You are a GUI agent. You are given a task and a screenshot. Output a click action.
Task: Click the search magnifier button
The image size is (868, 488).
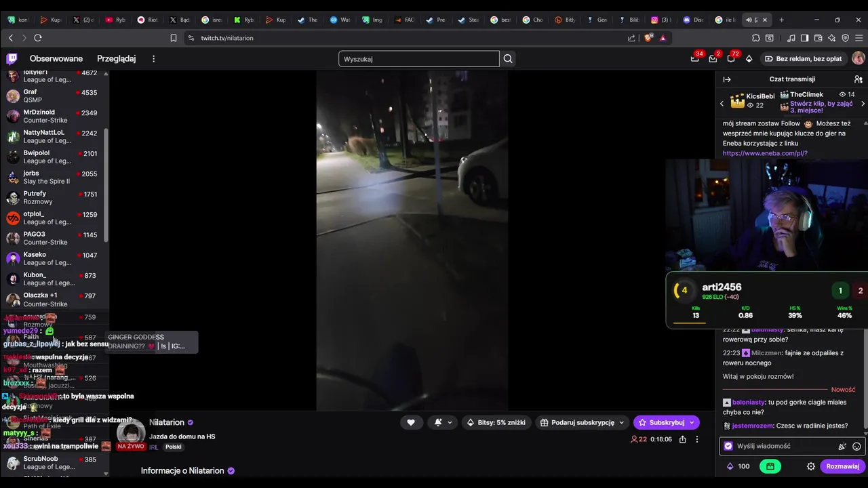pos(508,59)
